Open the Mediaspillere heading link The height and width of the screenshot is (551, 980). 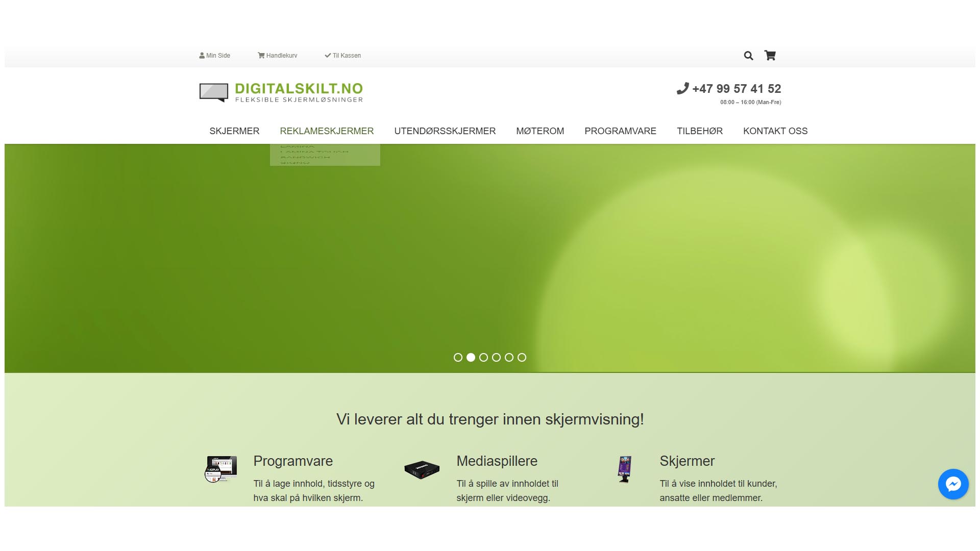497,461
